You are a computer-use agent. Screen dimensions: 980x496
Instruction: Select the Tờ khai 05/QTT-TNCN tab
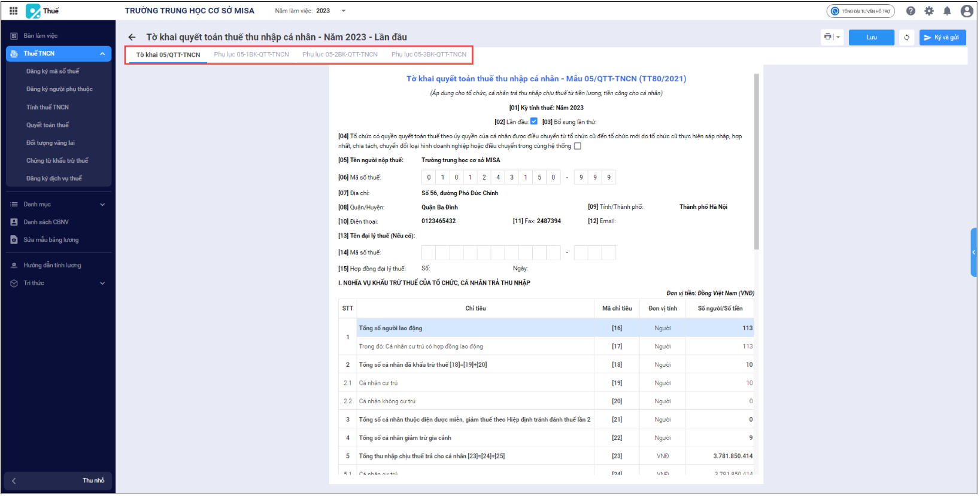point(168,55)
